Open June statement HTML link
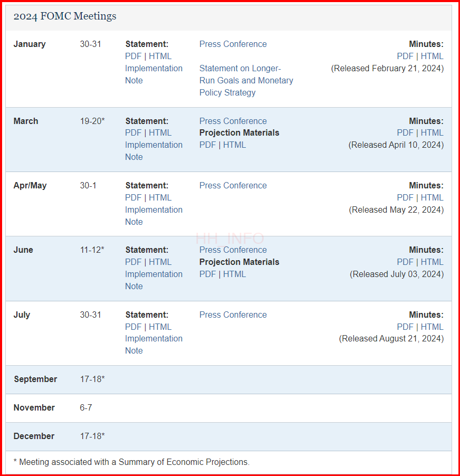Screen dimensions: 460x476 tap(160, 262)
